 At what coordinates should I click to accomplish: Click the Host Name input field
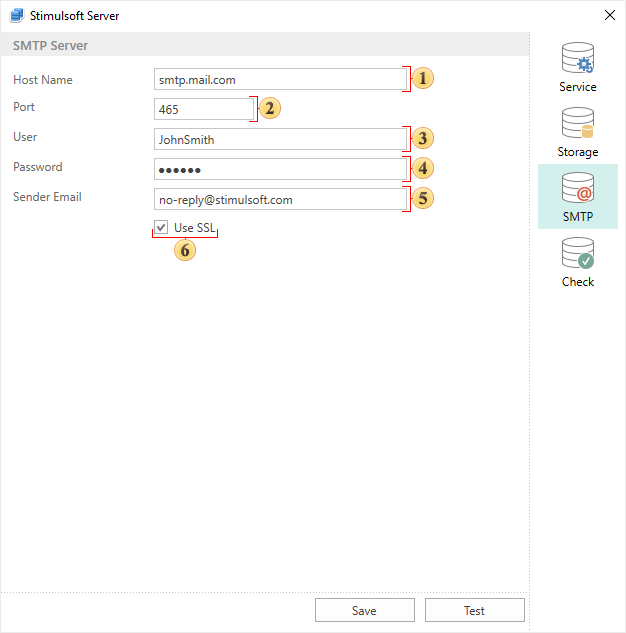click(280, 79)
